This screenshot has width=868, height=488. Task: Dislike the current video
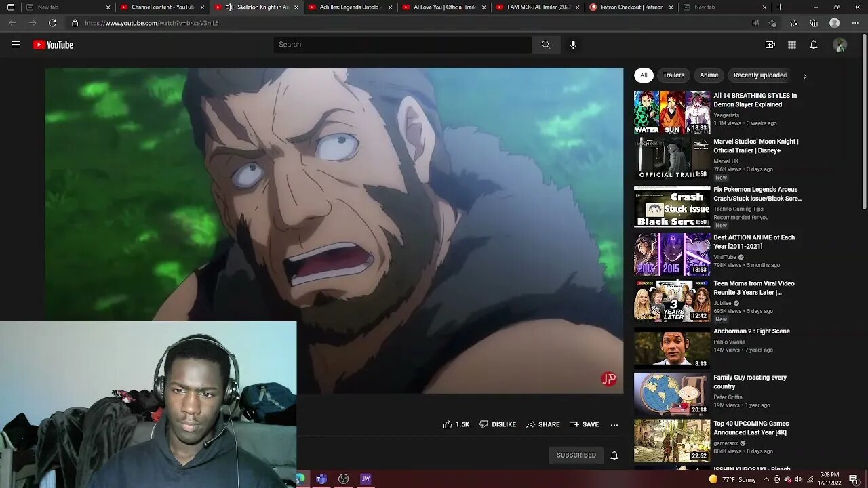click(498, 424)
